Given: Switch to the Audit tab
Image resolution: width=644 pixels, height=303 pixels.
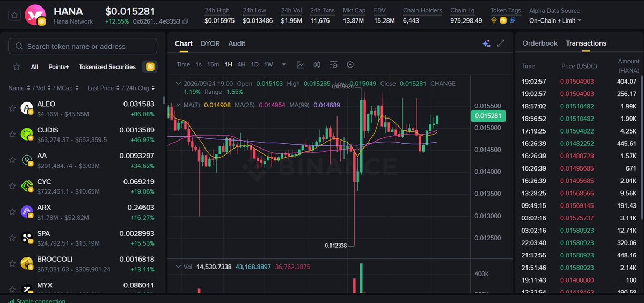Looking at the screenshot, I should tap(237, 43).
